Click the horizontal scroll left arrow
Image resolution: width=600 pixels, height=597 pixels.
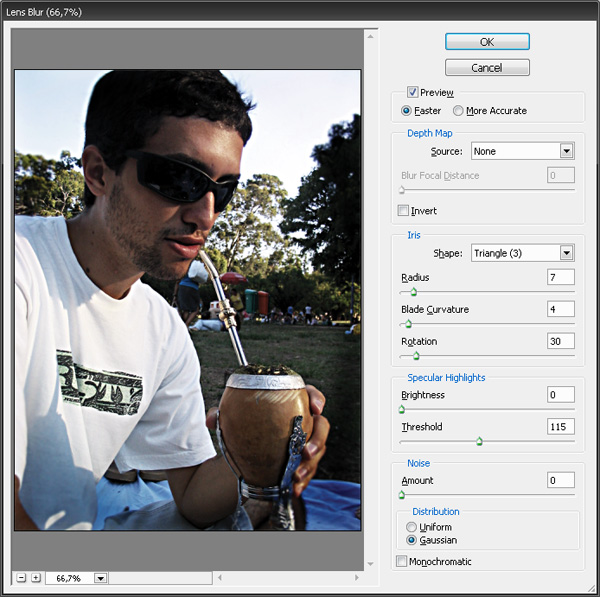[220, 577]
